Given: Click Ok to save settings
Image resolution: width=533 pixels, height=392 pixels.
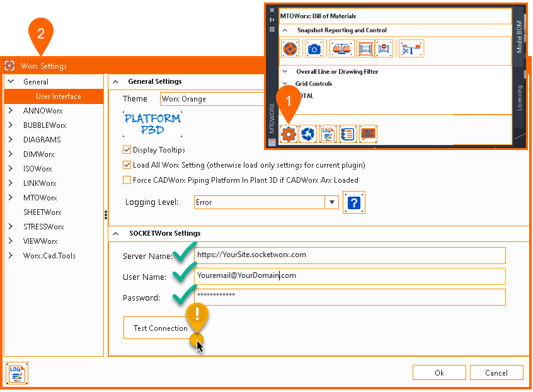Looking at the screenshot, I should [439, 372].
